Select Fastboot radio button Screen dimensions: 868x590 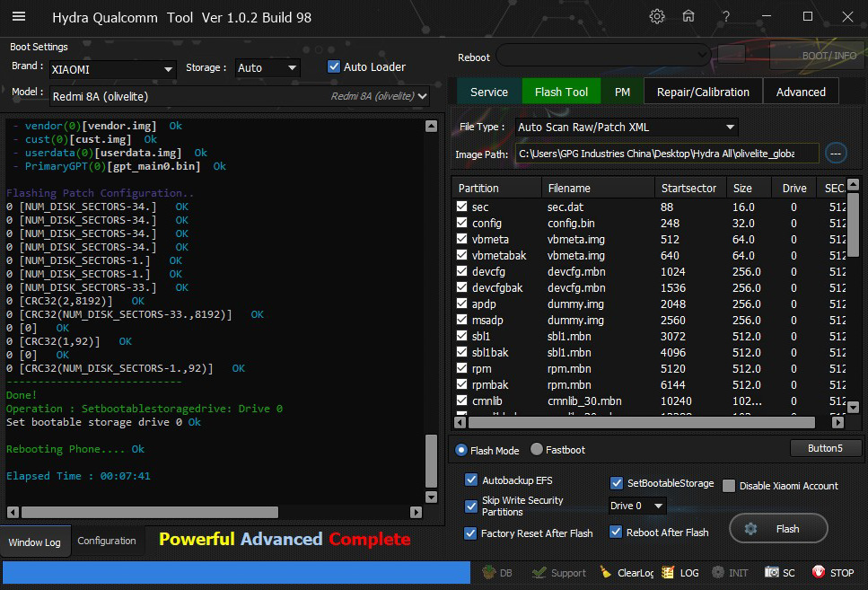[537, 449]
